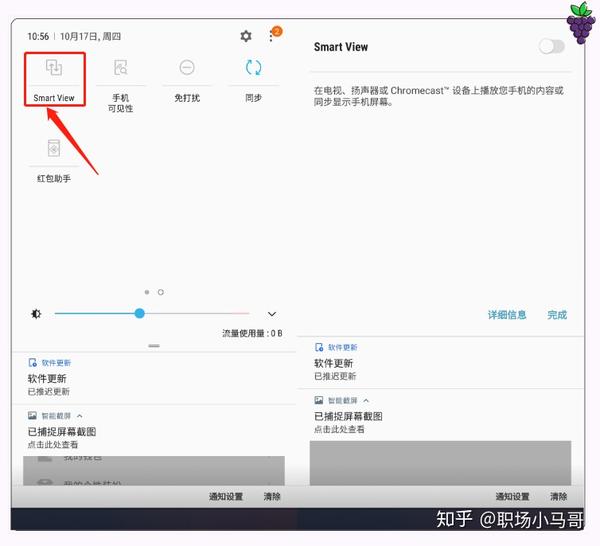The image size is (600, 546).
Task: Expand brightness options with the chevron
Action: (x=272, y=314)
